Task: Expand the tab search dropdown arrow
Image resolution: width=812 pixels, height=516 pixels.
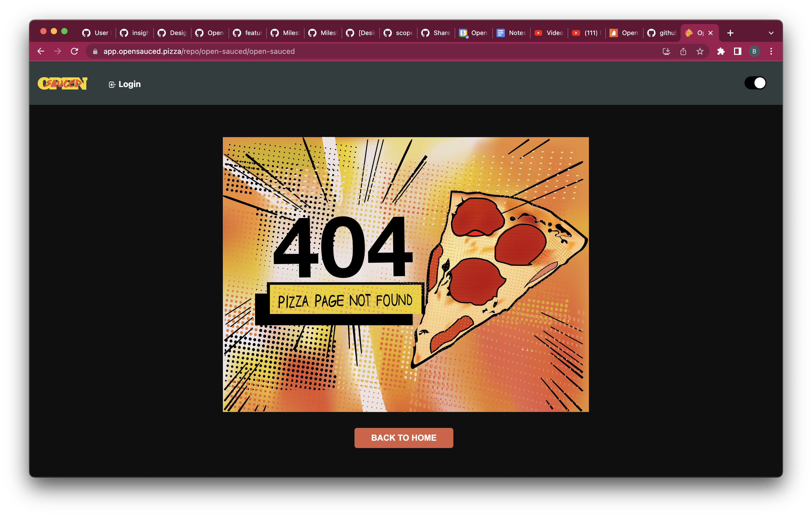Action: tap(771, 33)
